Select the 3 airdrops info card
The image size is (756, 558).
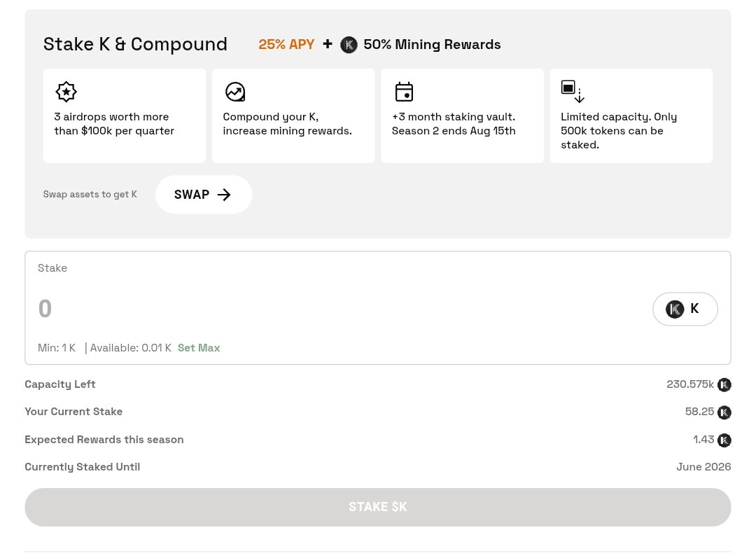[x=125, y=116]
